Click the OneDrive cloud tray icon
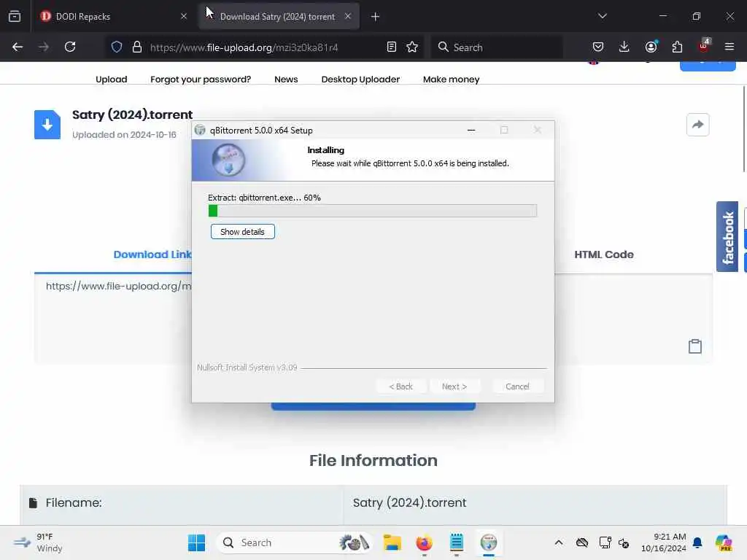 click(581, 542)
